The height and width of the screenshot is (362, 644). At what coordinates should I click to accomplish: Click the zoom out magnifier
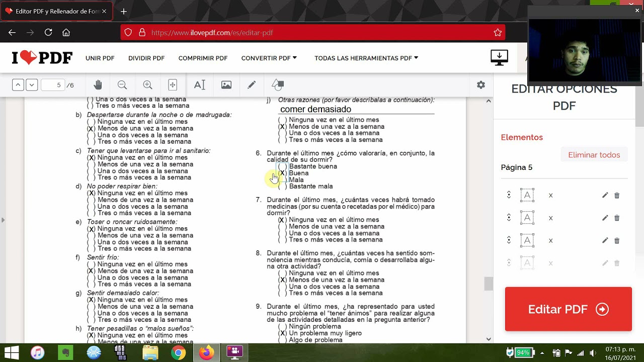coord(122,85)
